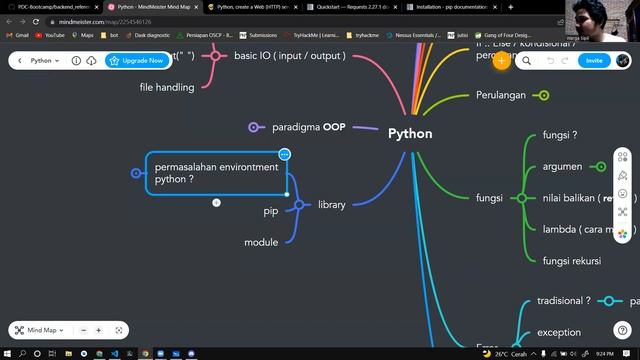Open the layout options icon in the right sidebar

click(x=622, y=157)
